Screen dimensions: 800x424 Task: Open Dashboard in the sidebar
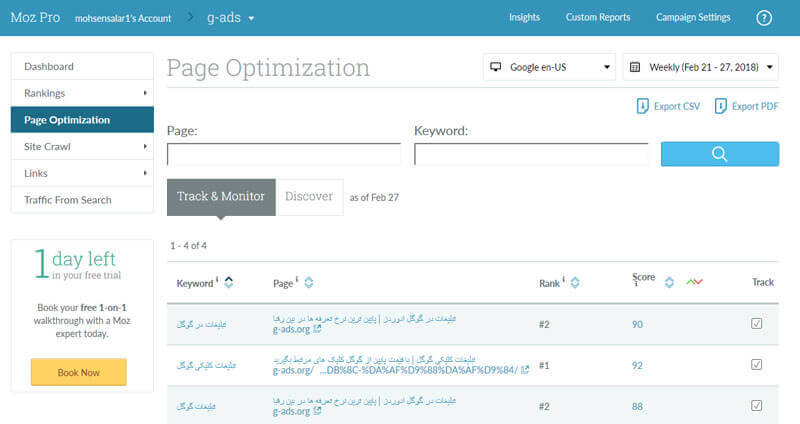[82, 66]
